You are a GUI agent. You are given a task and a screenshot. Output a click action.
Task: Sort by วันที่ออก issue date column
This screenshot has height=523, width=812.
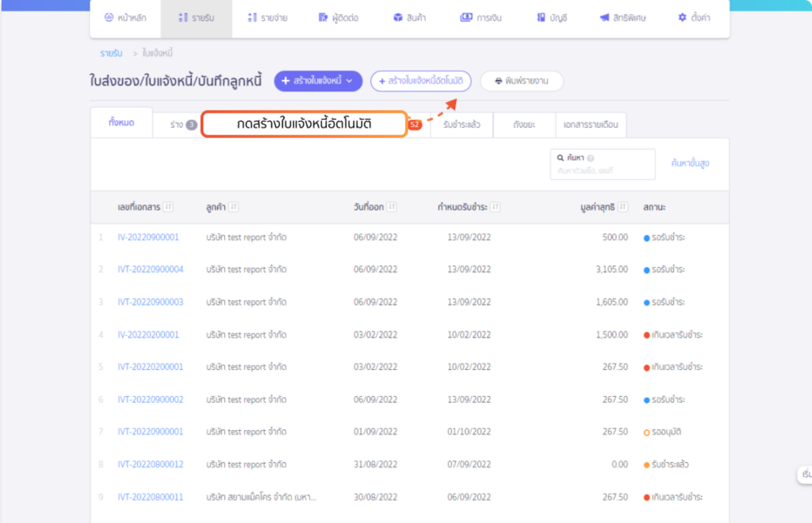[x=392, y=207]
